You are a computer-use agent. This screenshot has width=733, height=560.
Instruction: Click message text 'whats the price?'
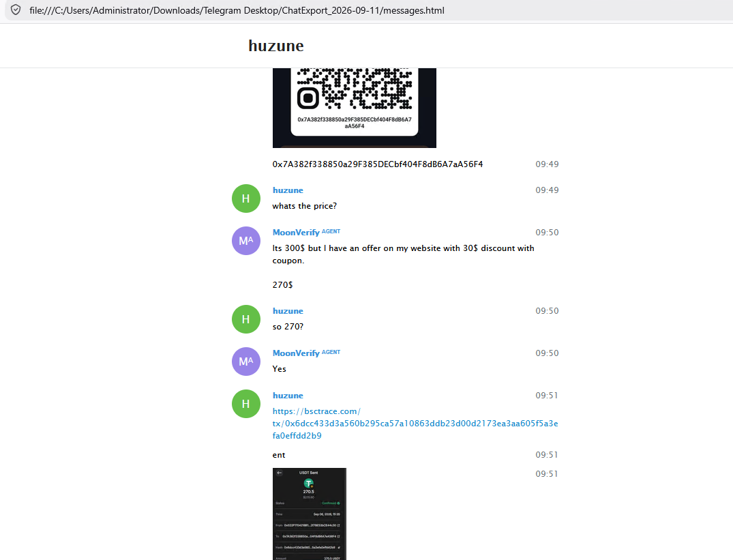point(304,206)
